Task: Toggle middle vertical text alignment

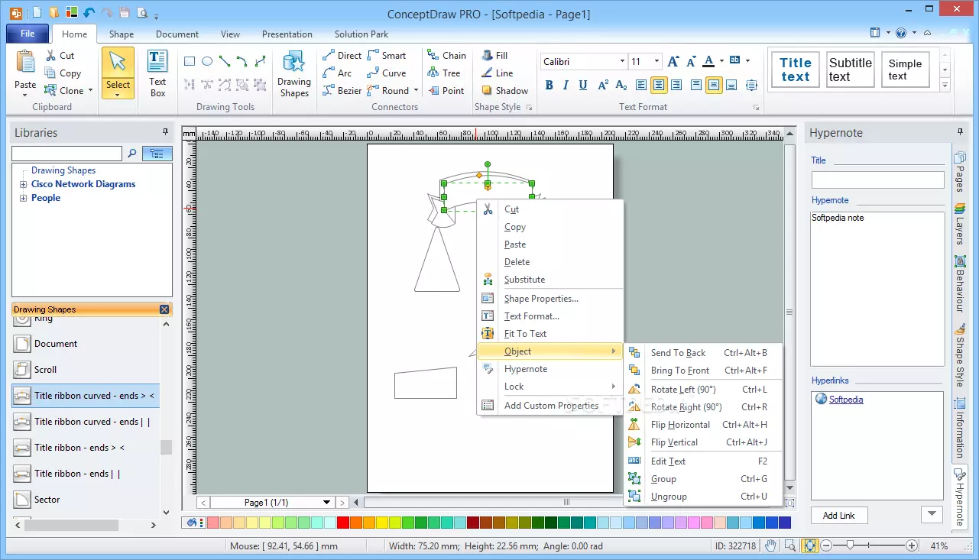Action: pyautogui.click(x=714, y=85)
